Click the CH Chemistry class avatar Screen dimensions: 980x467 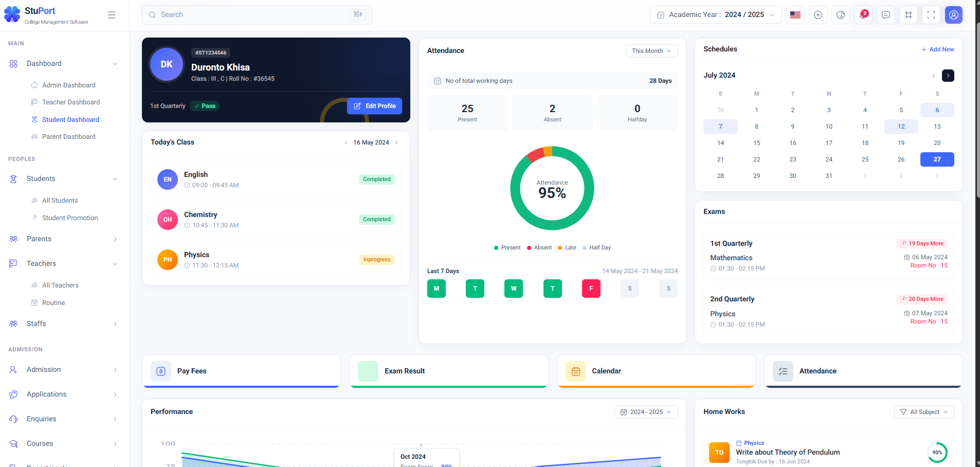click(168, 220)
